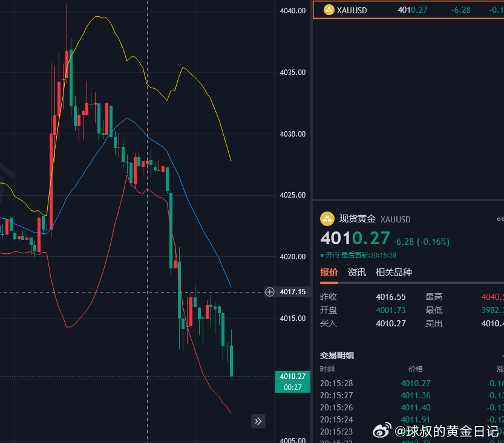Click the crosshair plus icon at 4017.15
The height and width of the screenshot is (443, 504).
(x=269, y=292)
